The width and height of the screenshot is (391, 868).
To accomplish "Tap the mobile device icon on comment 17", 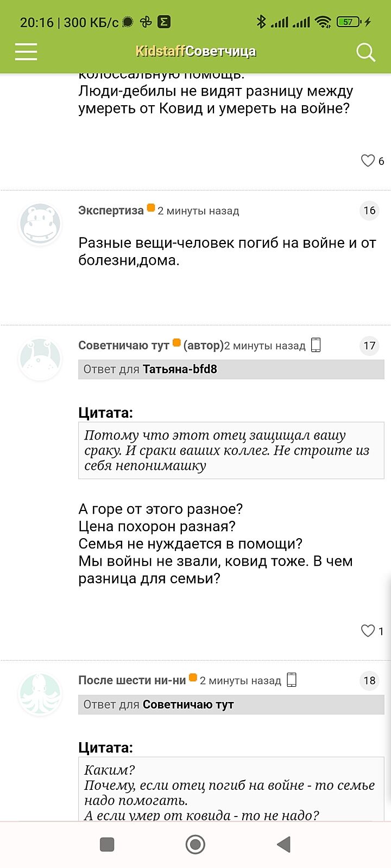I will click(x=316, y=345).
